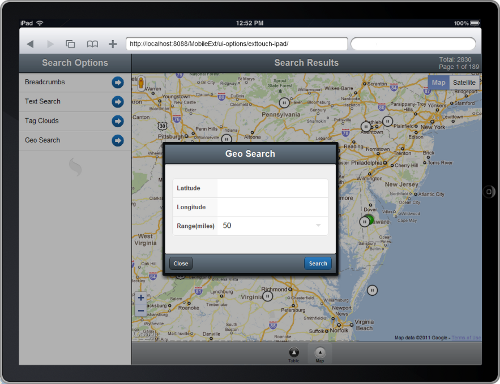Viewport: 500px width, 384px height.
Task: Expand the Text Search option arrow
Action: point(118,102)
